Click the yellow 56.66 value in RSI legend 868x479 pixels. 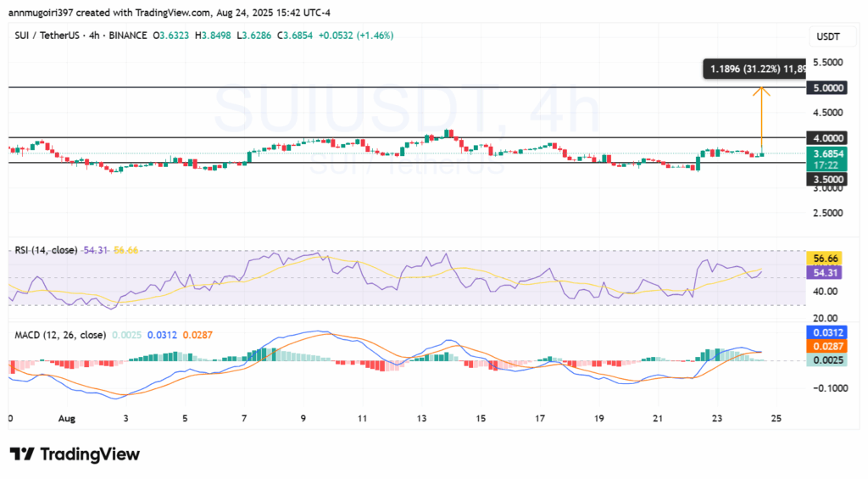pos(125,250)
